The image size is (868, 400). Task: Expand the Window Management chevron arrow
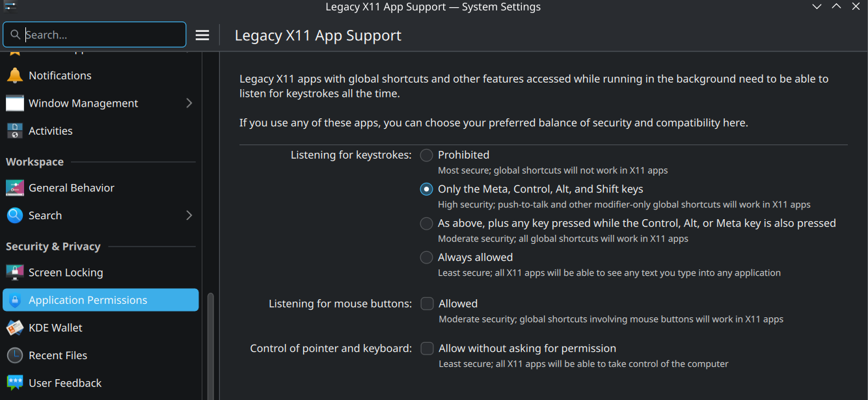coord(189,103)
